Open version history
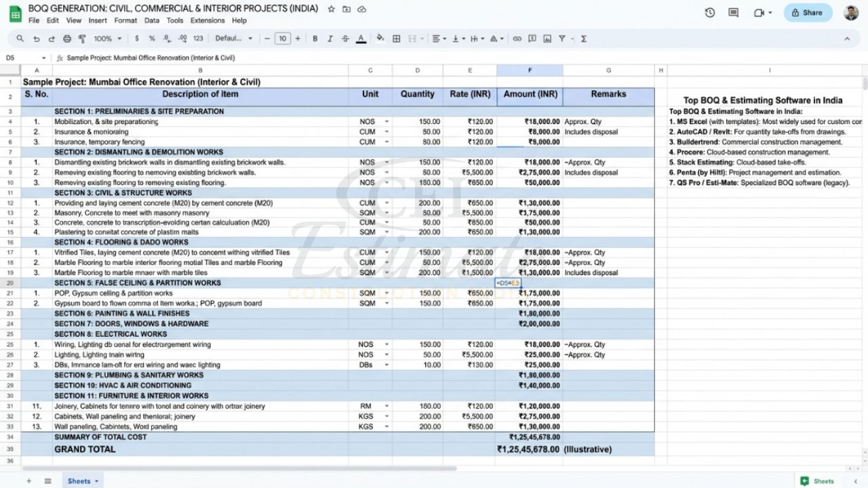 point(710,12)
